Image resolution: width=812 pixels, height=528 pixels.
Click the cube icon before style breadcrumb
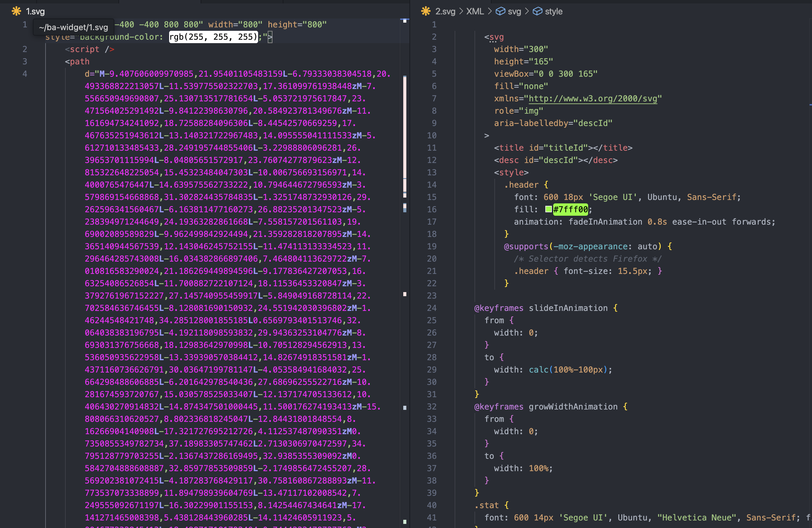[x=537, y=11]
